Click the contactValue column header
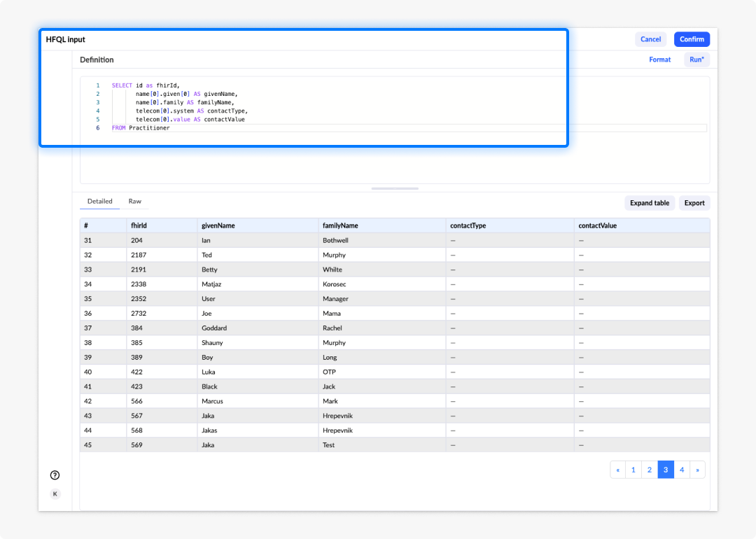Viewport: 756px width, 539px height. tap(642, 225)
